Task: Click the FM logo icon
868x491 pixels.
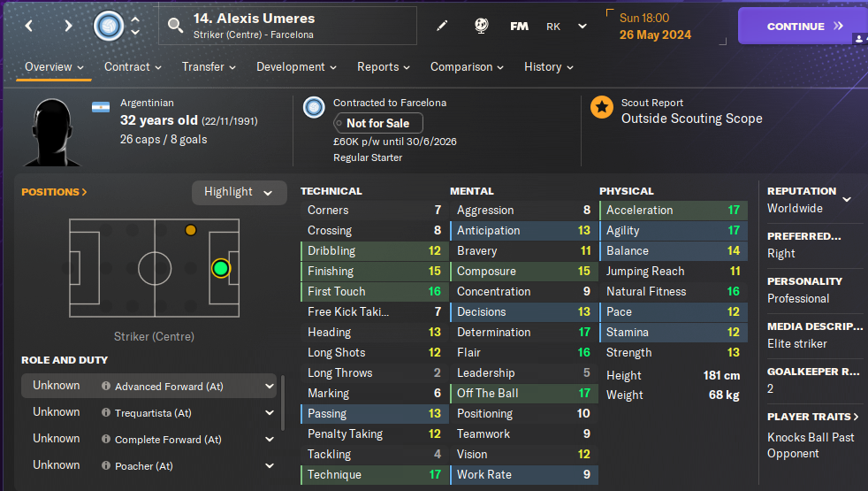Action: (519, 26)
